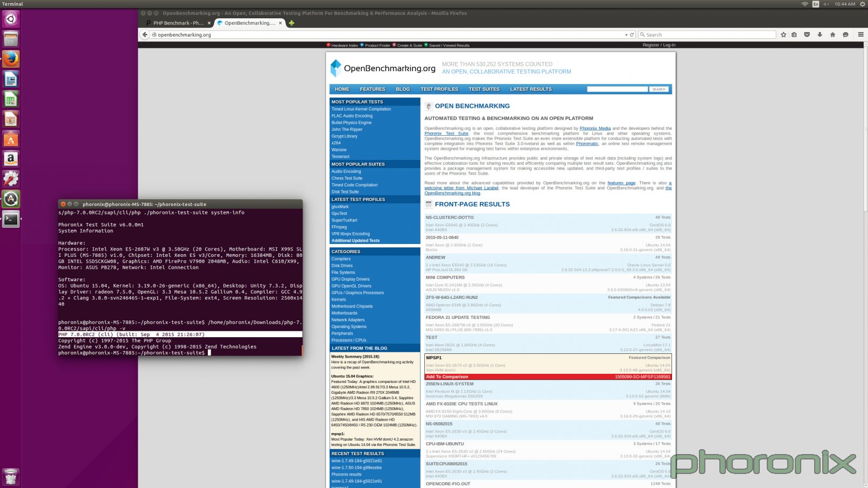The height and width of the screenshot is (488, 868).
Task: Open Hardware Index link
Action: 345,45
